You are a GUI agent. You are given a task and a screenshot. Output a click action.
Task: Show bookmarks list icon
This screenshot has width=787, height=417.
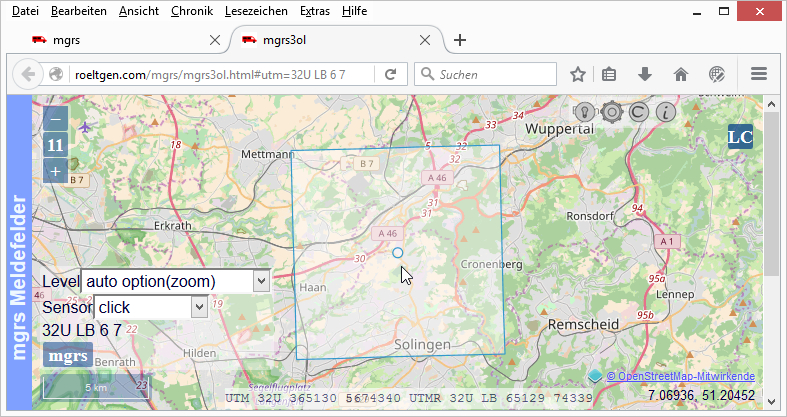pyautogui.click(x=609, y=75)
